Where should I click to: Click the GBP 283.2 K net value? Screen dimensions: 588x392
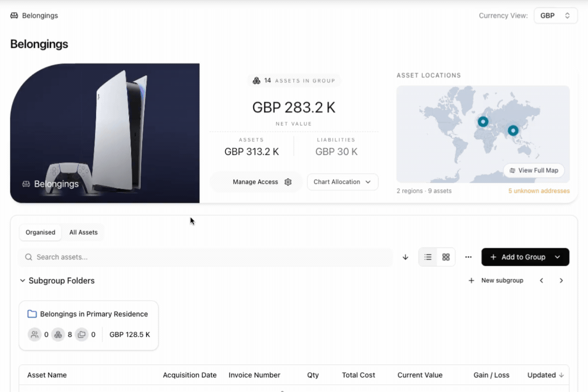click(294, 108)
